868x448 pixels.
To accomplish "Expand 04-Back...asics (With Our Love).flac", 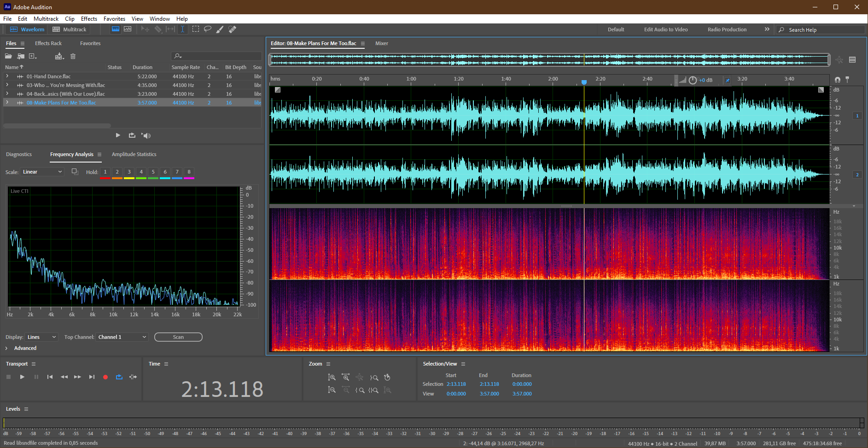I will 7,93.
